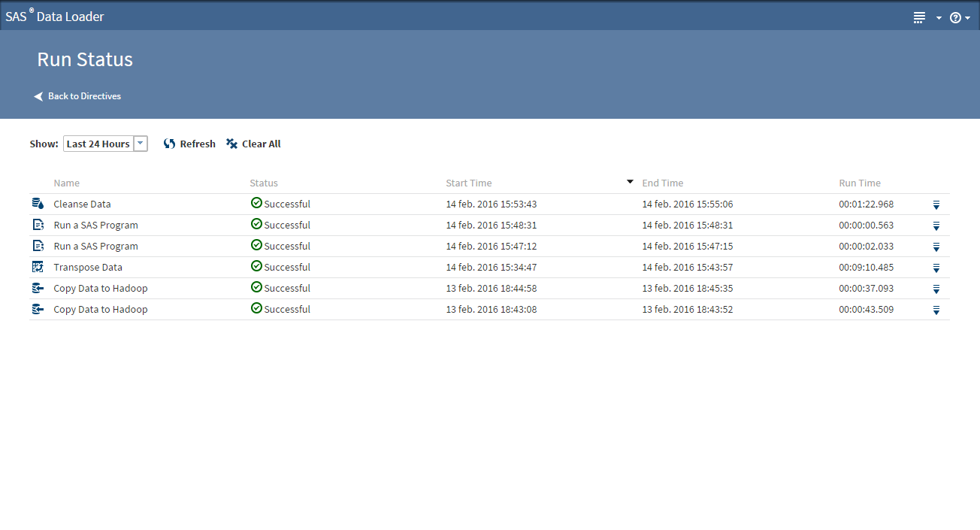Click green success icon on Cleanse Data row
The width and height of the screenshot is (980, 530).
(x=256, y=203)
